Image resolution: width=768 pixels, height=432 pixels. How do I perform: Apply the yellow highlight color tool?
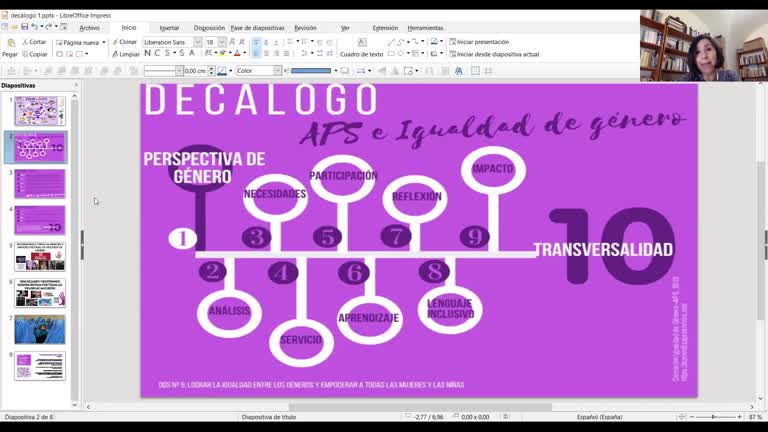[x=222, y=53]
